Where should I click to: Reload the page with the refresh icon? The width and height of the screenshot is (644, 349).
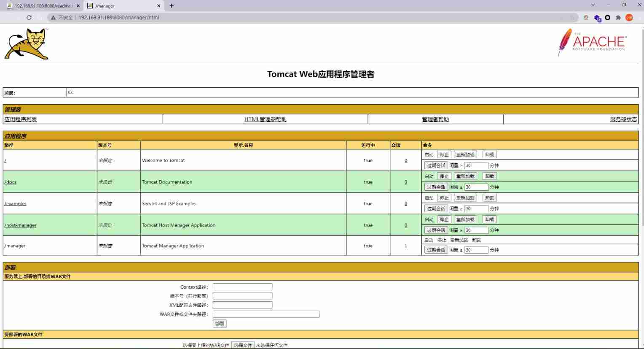[29, 18]
